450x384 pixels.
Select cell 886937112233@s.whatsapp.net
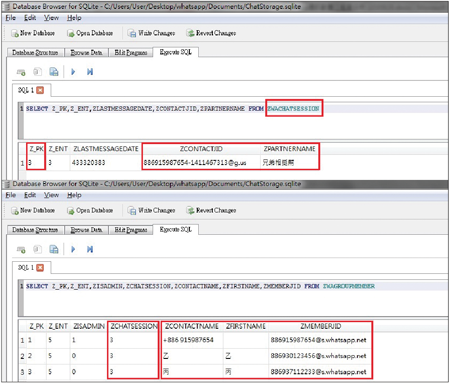(x=319, y=372)
